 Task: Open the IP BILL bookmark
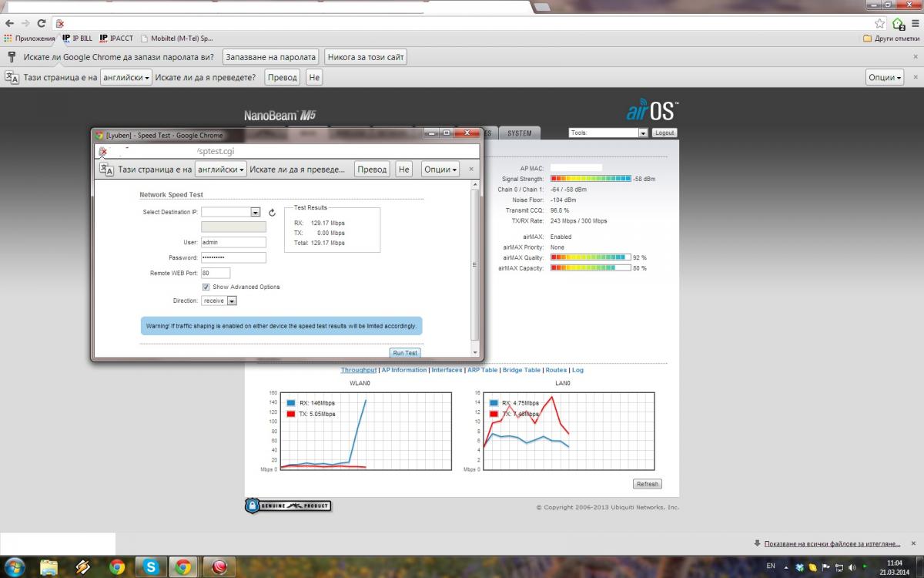tap(77, 38)
